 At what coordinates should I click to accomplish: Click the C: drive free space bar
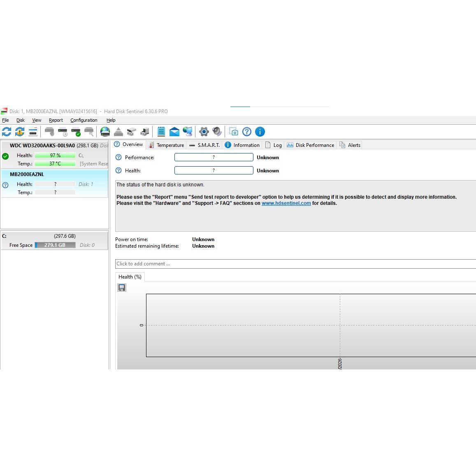(55, 245)
